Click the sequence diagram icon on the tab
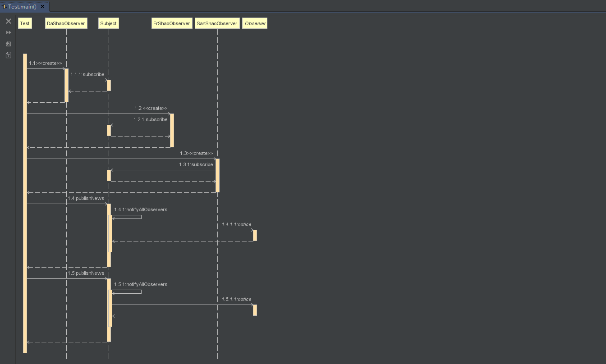606x364 pixels. coord(5,7)
